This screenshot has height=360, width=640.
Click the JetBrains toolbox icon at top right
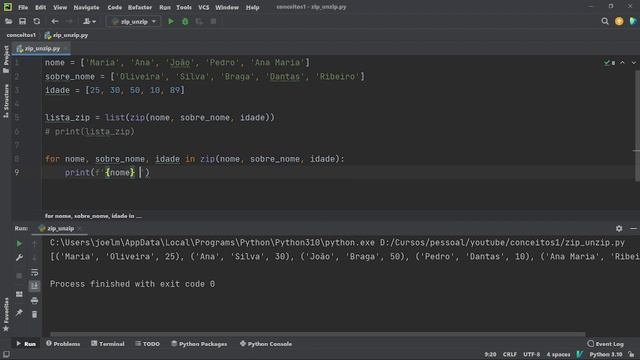(633, 21)
